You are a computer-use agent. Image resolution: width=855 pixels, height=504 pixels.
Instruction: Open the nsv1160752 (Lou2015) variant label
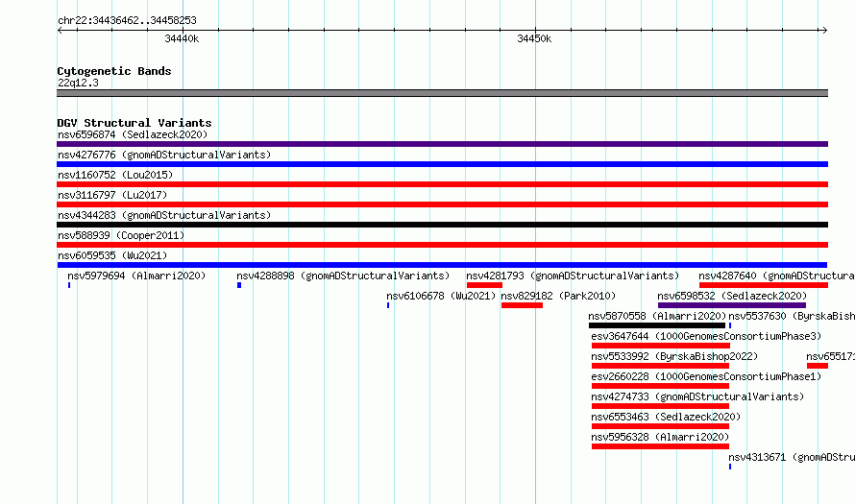point(115,175)
